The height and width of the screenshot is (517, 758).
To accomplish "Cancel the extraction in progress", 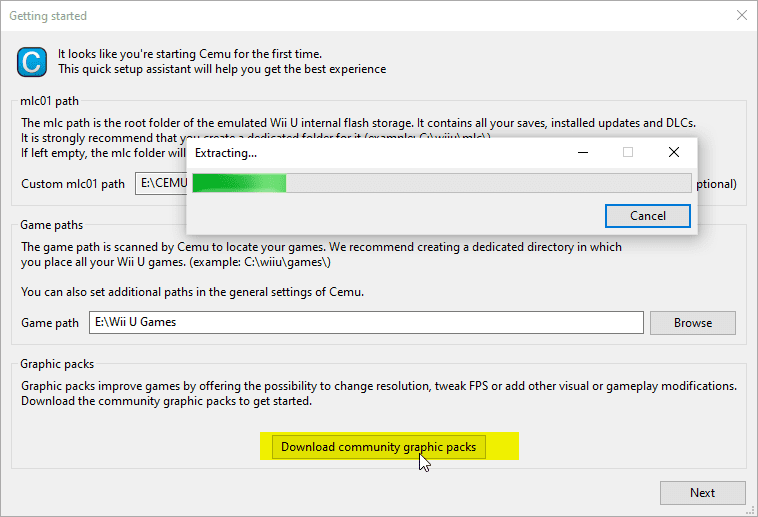I will pyautogui.click(x=647, y=215).
